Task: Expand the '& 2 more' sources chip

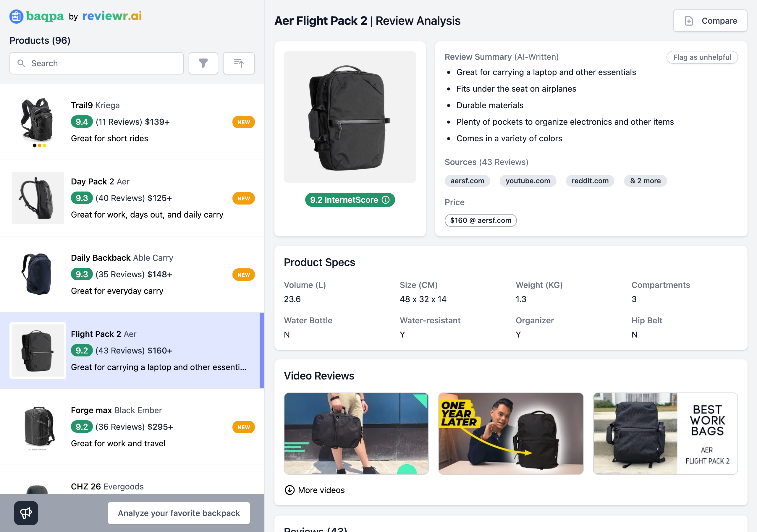Action: [645, 181]
